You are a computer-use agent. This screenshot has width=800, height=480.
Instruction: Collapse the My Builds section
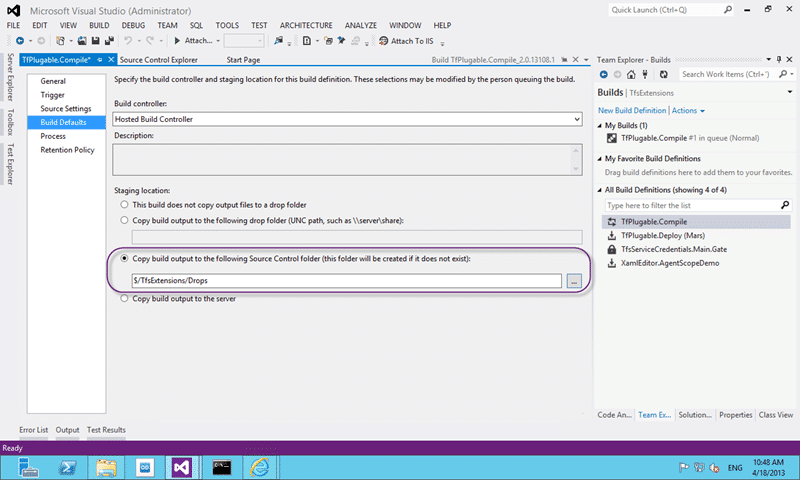(600, 125)
